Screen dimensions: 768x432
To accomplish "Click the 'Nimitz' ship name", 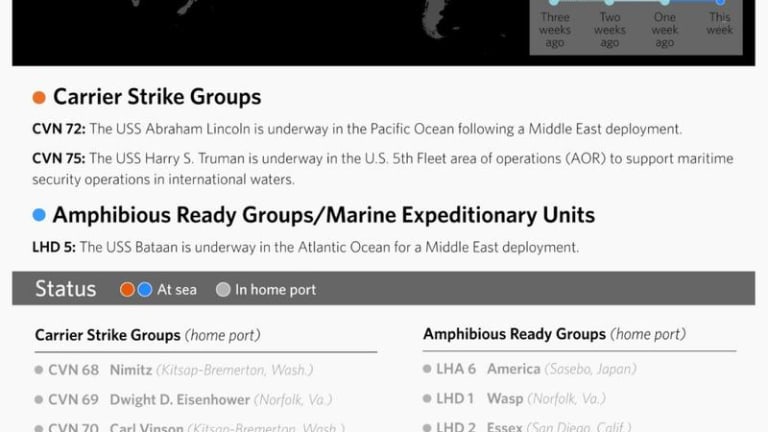I will tap(131, 370).
